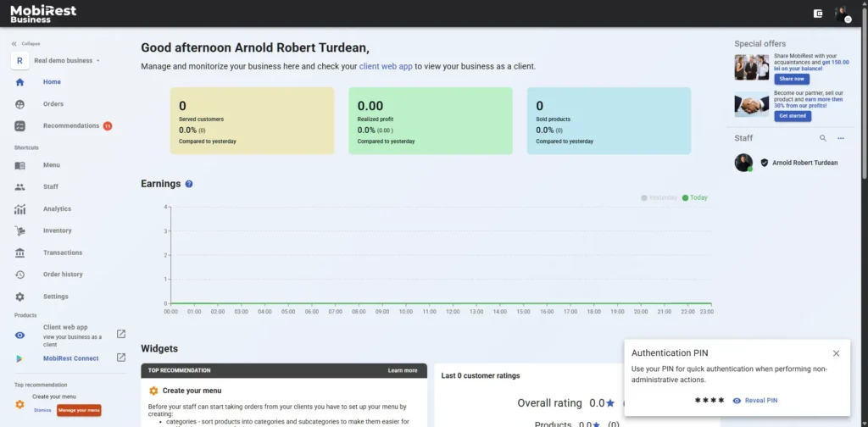The width and height of the screenshot is (868, 427).
Task: Open the Menu item in Shortcuts
Action: click(x=52, y=165)
